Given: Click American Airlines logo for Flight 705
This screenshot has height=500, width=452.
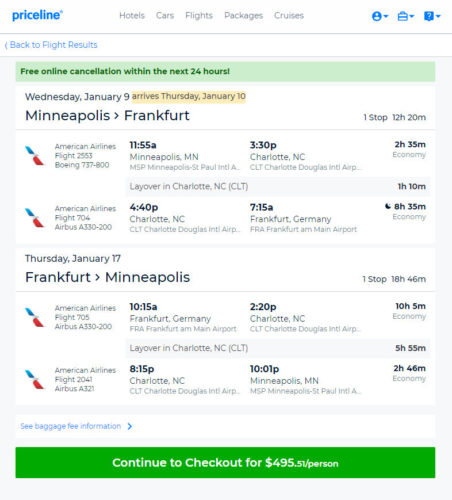Looking at the screenshot, I should (x=35, y=317).
